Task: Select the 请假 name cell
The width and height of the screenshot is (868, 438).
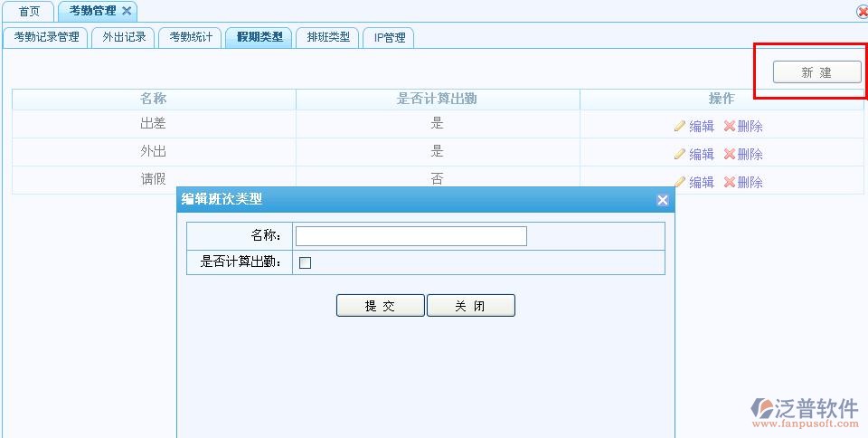Action: click(154, 179)
